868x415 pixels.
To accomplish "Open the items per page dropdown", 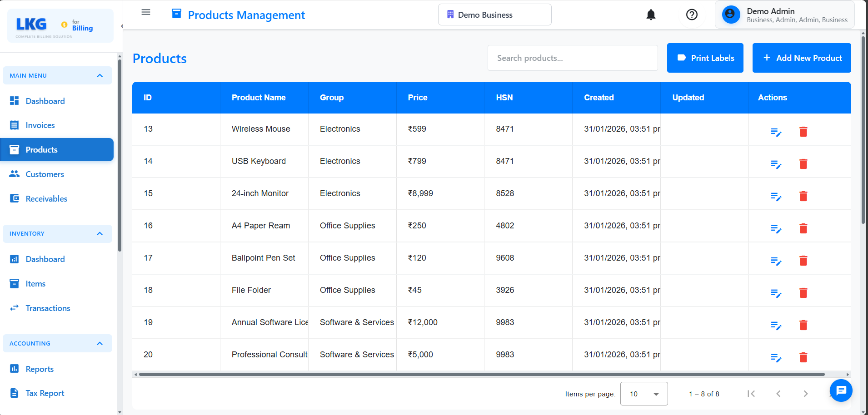I will [644, 394].
